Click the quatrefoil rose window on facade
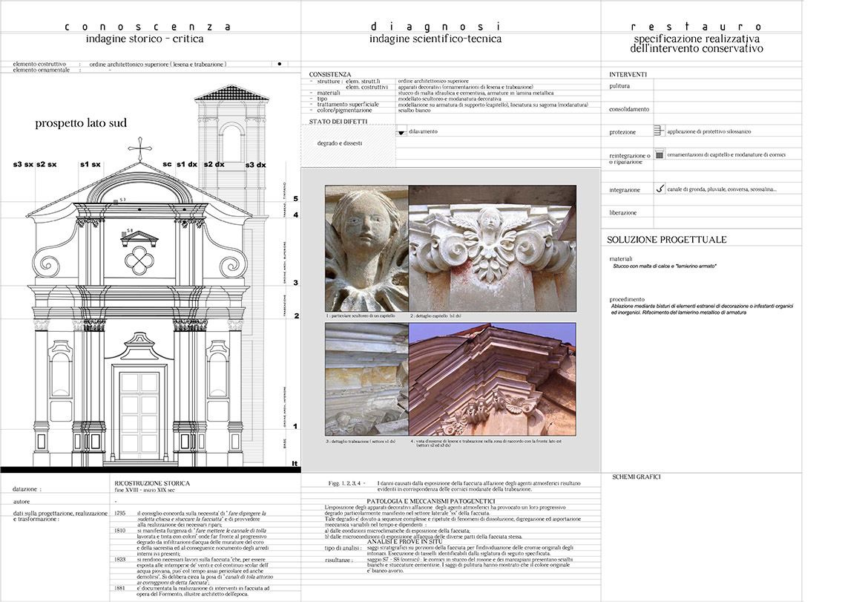The height and width of the screenshot is (602, 868). point(138,260)
